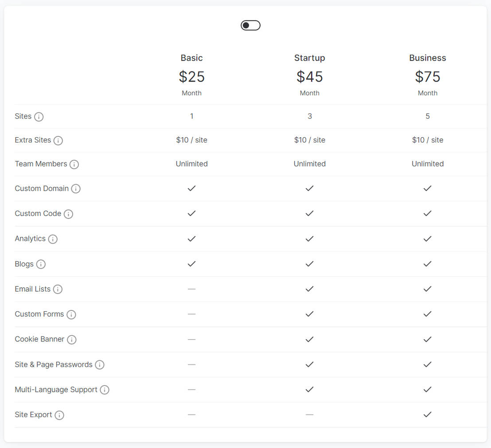Click the Business Custom Forms checkmark

coord(428,314)
